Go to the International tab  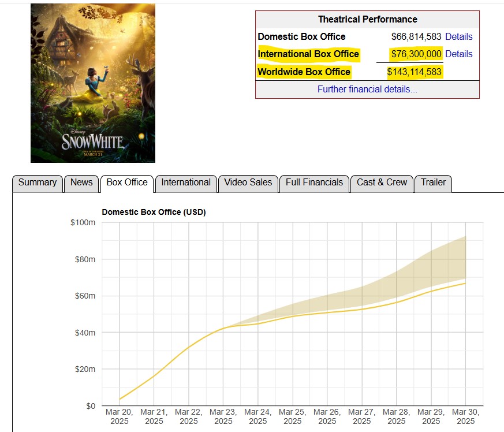coord(186,183)
